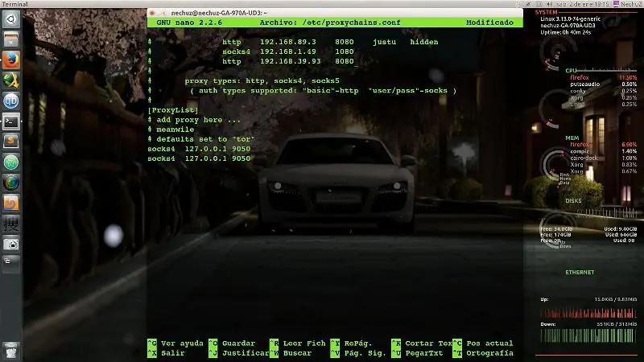
Task: Click the Modificado status in nano header
Action: (x=489, y=23)
